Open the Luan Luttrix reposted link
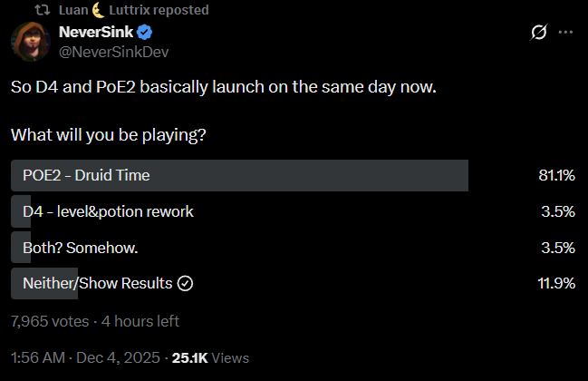 (x=133, y=10)
